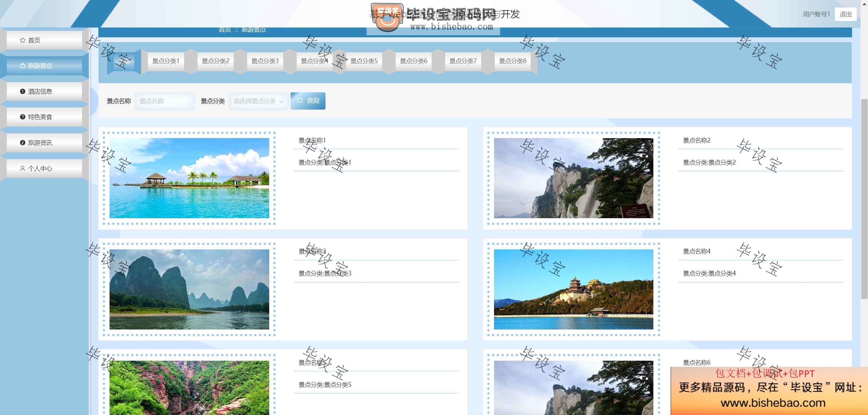Click the 退出 logout button

(846, 14)
